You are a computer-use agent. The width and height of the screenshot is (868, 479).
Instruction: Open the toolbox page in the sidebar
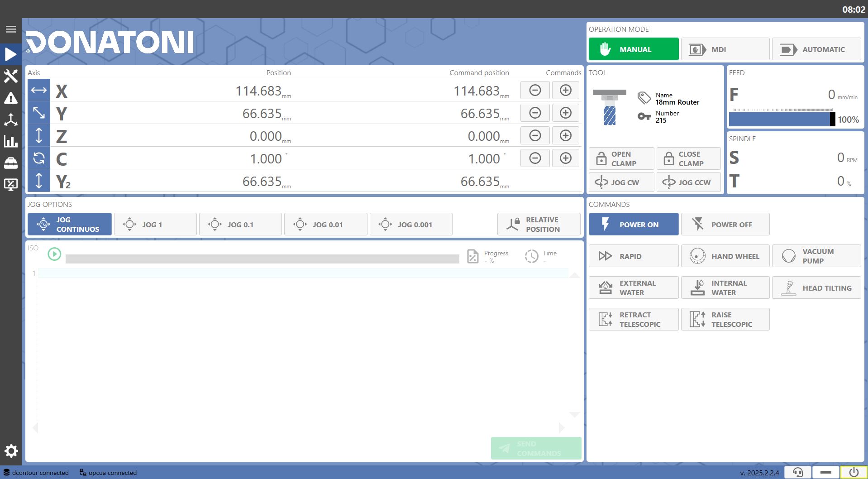point(11,163)
